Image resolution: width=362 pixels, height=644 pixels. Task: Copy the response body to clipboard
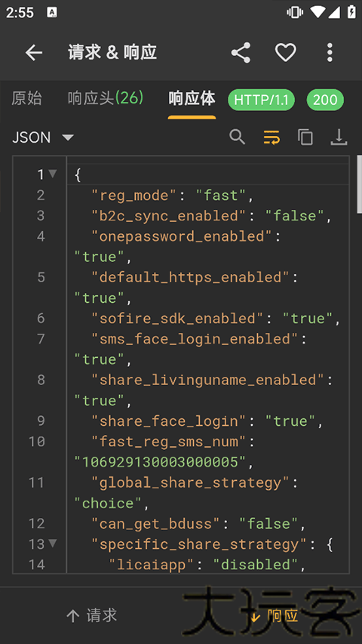305,137
